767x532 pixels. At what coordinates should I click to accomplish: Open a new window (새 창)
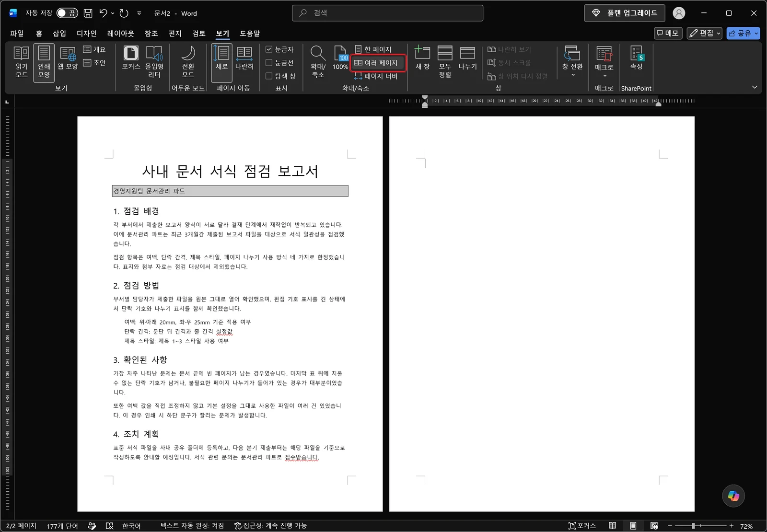(x=422, y=58)
